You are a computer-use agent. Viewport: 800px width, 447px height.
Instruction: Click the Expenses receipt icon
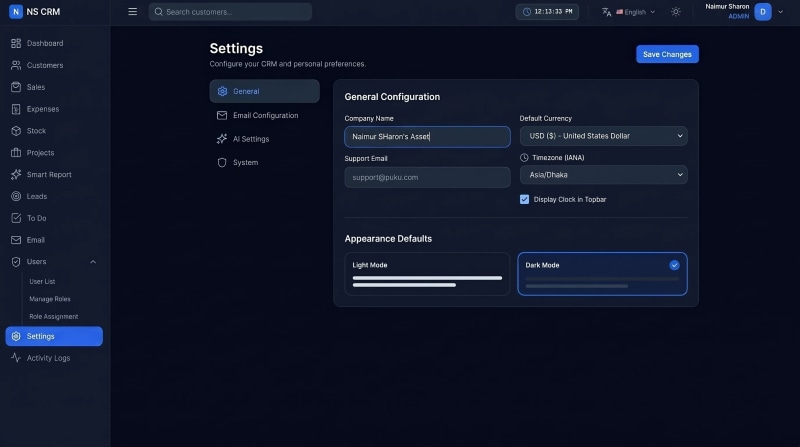16,109
